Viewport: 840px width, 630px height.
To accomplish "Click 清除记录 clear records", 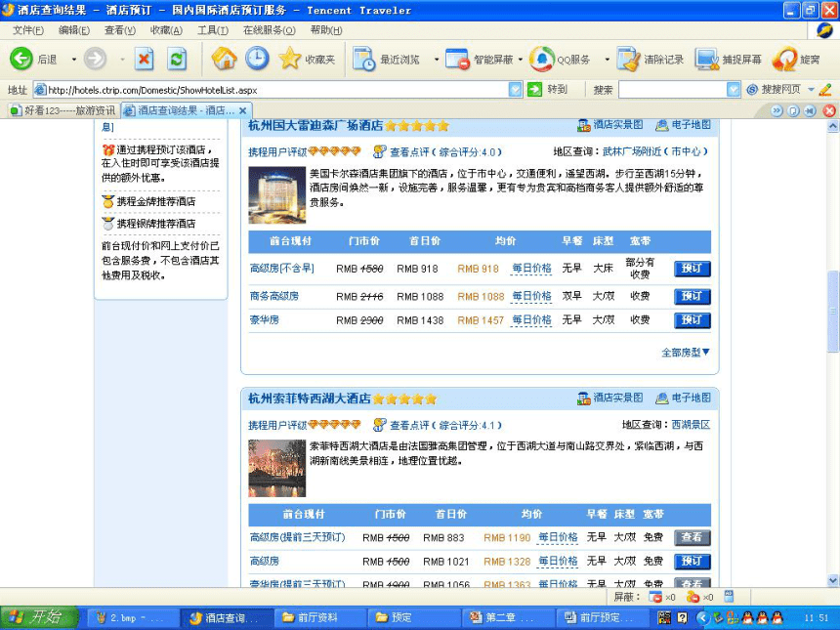I will (650, 59).
